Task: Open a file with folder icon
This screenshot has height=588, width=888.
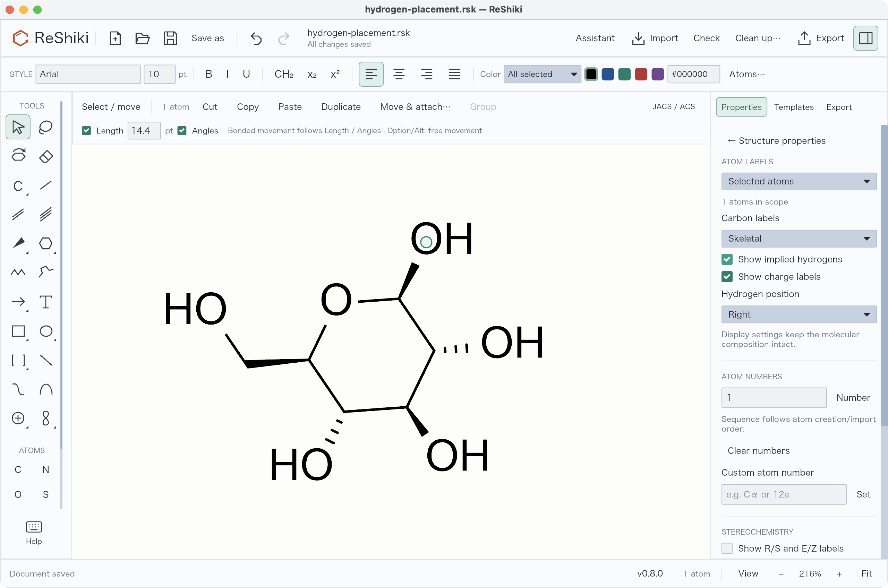Action: point(143,38)
